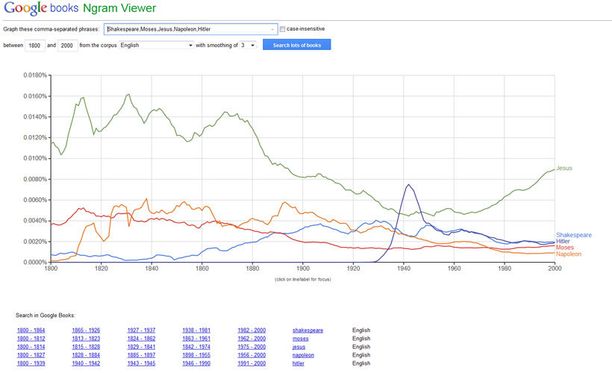Viewport: 612px width, 373px height.
Task: Open the napoleon Google Books link
Action: 303,355
